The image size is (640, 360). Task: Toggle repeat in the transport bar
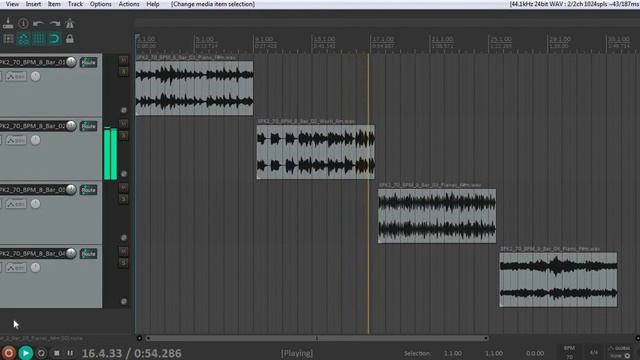point(41,353)
